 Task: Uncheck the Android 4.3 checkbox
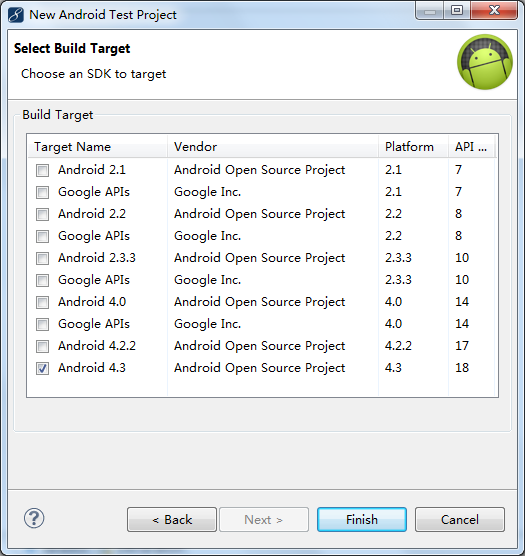pos(43,368)
